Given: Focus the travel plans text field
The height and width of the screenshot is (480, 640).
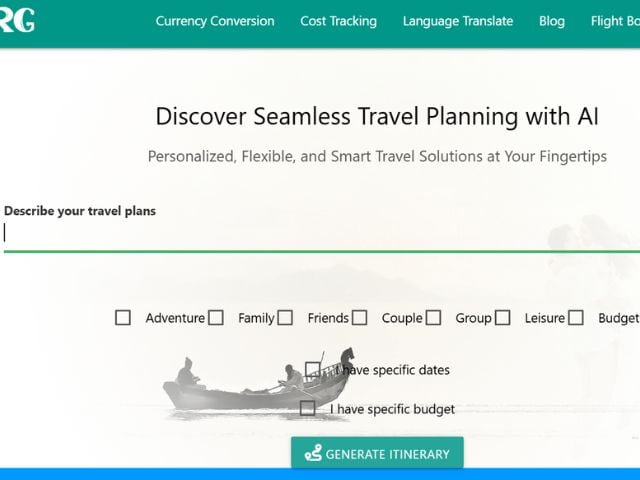Looking at the screenshot, I should (320, 233).
